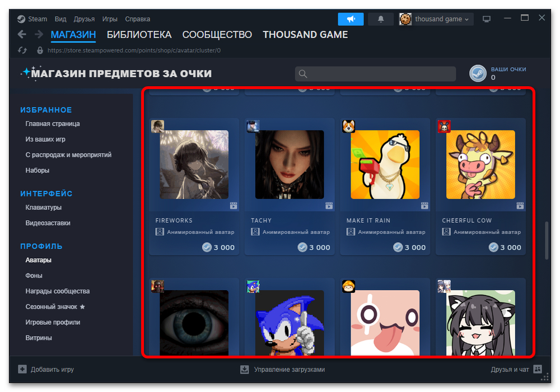
Task: Open the Вид menu
Action: [x=60, y=19]
